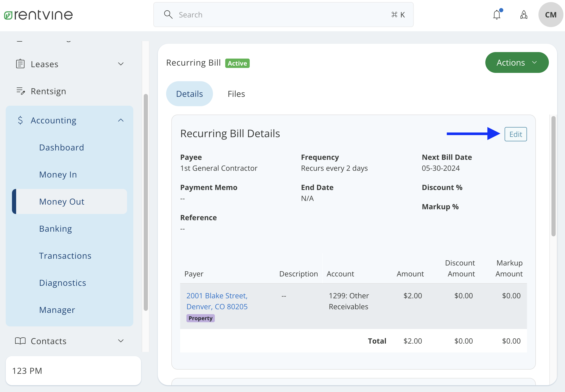Click the Edit button
The width and height of the screenshot is (565, 392).
click(x=516, y=134)
